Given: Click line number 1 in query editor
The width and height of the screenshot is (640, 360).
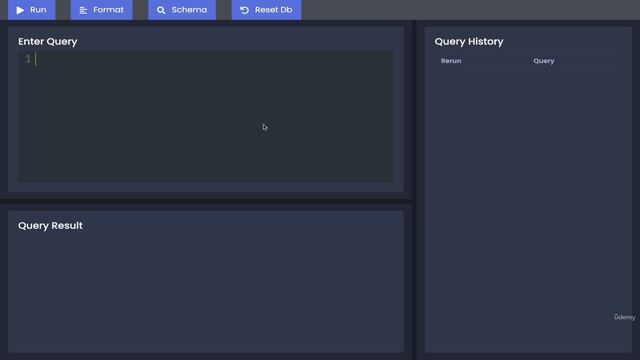Looking at the screenshot, I should [28, 59].
